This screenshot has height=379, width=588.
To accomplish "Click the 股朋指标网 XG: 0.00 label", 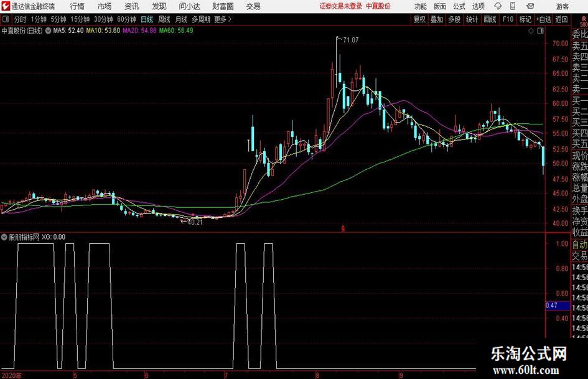I will pyautogui.click(x=37, y=237).
